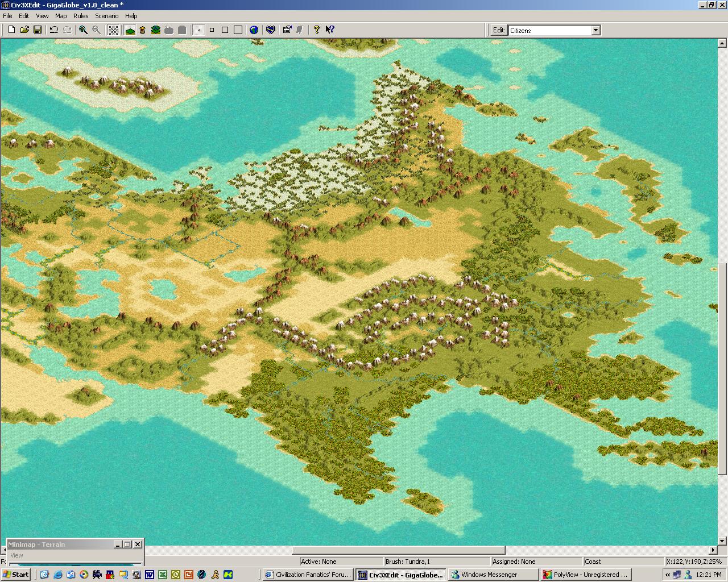Click the blue shield icon in the toolbar
Image resolution: width=728 pixels, height=582 pixels.
click(271, 30)
